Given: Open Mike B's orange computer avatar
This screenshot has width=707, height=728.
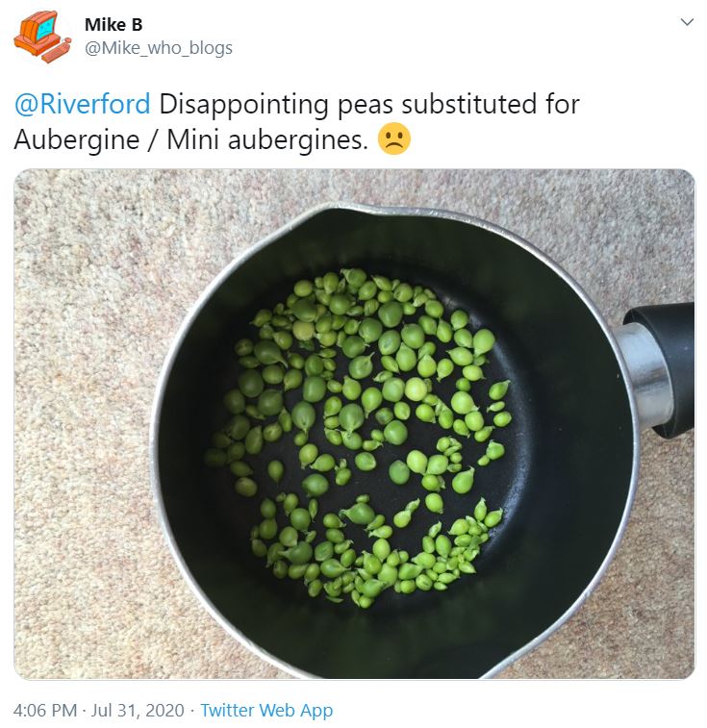Looking at the screenshot, I should pos(42,37).
